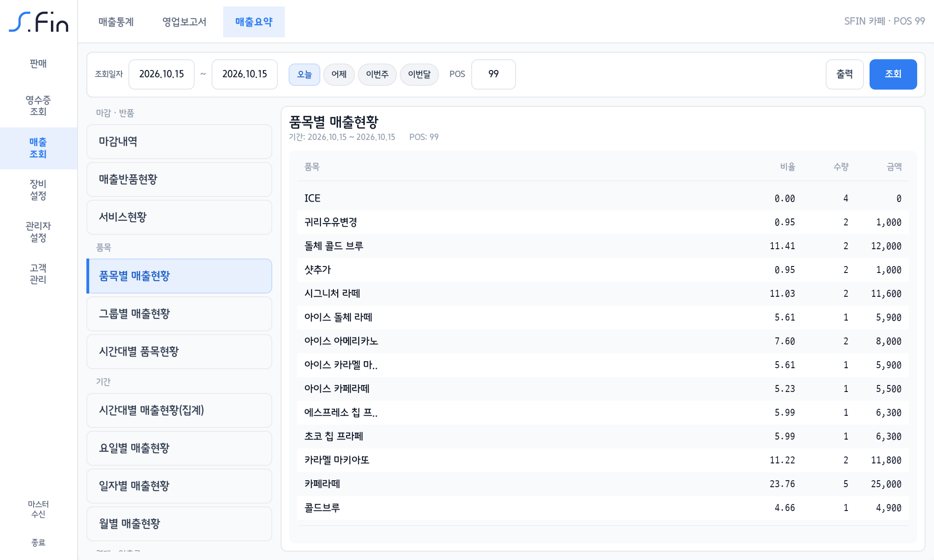Click the 4,900 amount cell
934x560 pixels.
889,508
